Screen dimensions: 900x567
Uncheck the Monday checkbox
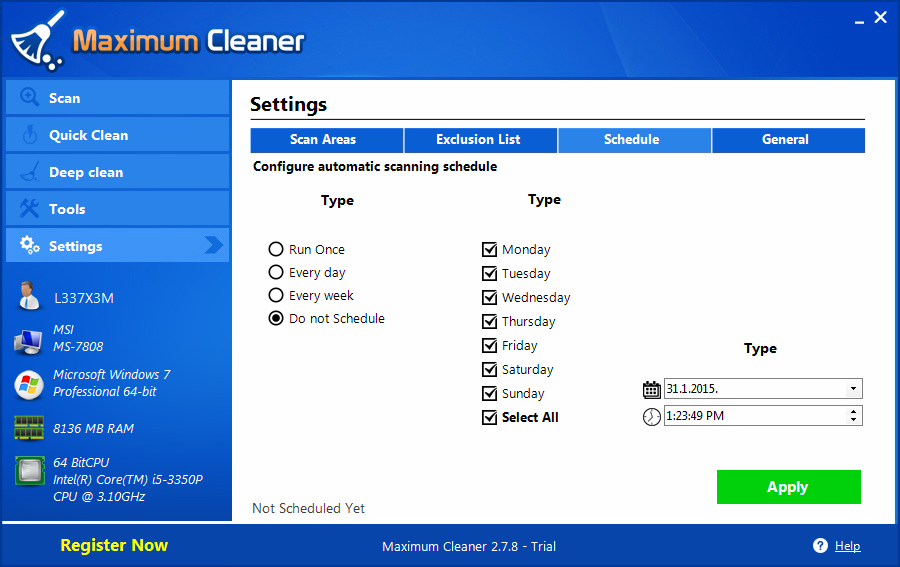tap(490, 249)
